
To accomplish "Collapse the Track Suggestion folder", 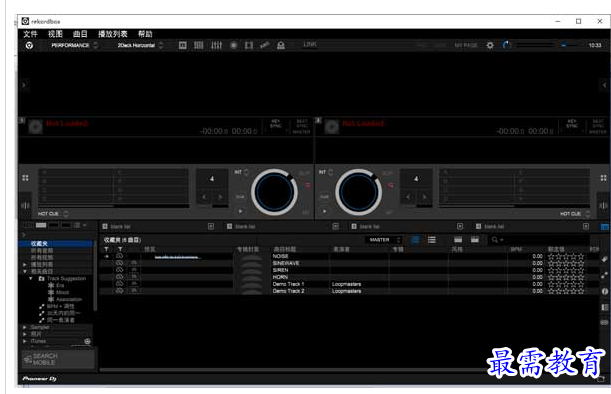I will [x=31, y=279].
